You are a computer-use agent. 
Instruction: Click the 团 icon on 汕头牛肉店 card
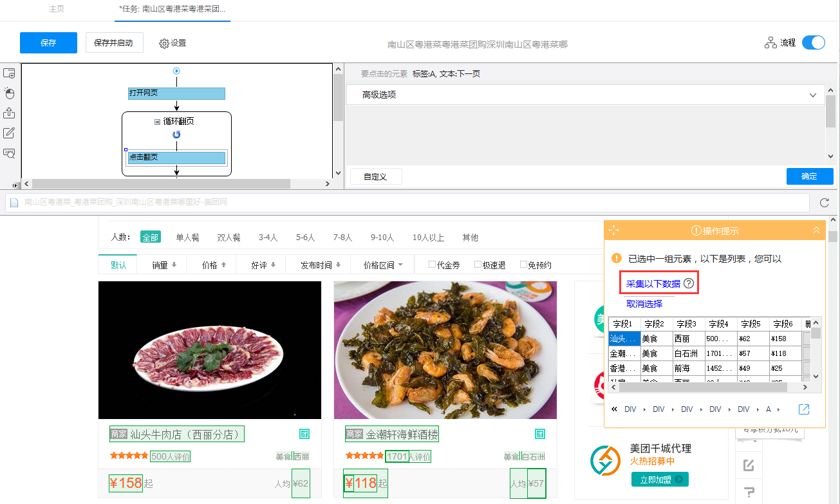pyautogui.click(x=304, y=434)
